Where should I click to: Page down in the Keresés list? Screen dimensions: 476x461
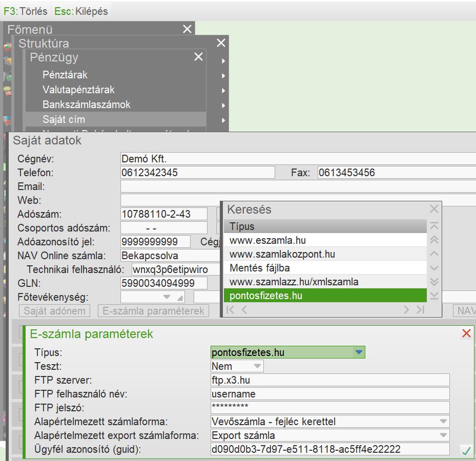pyautogui.click(x=434, y=282)
